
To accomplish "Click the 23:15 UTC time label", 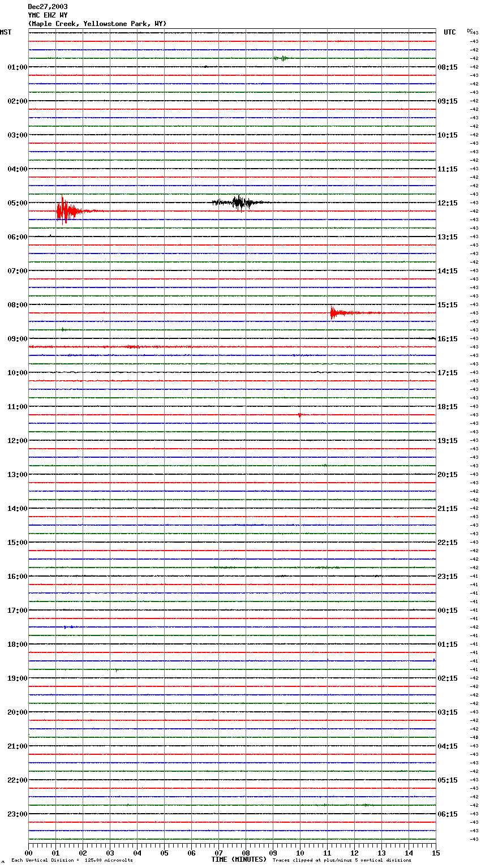I will 448,577.
